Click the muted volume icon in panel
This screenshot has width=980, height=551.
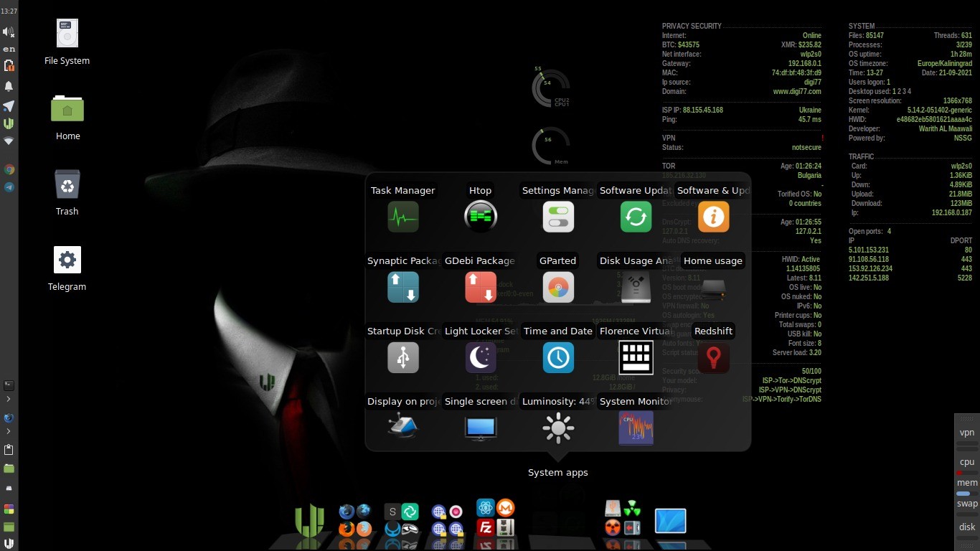9,32
